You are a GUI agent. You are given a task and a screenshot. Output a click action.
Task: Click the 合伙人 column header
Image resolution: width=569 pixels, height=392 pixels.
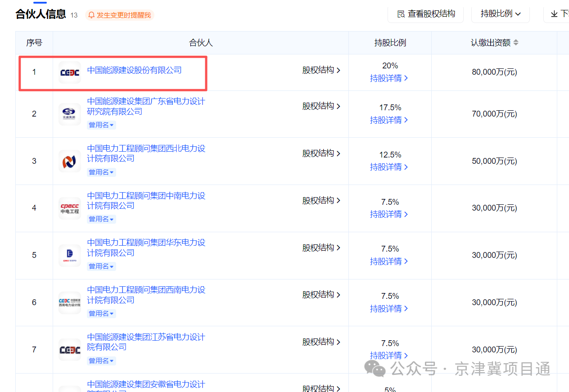(201, 43)
